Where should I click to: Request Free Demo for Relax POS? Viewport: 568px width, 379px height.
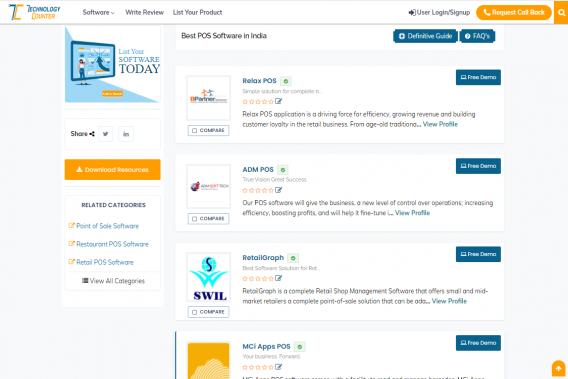coord(478,77)
